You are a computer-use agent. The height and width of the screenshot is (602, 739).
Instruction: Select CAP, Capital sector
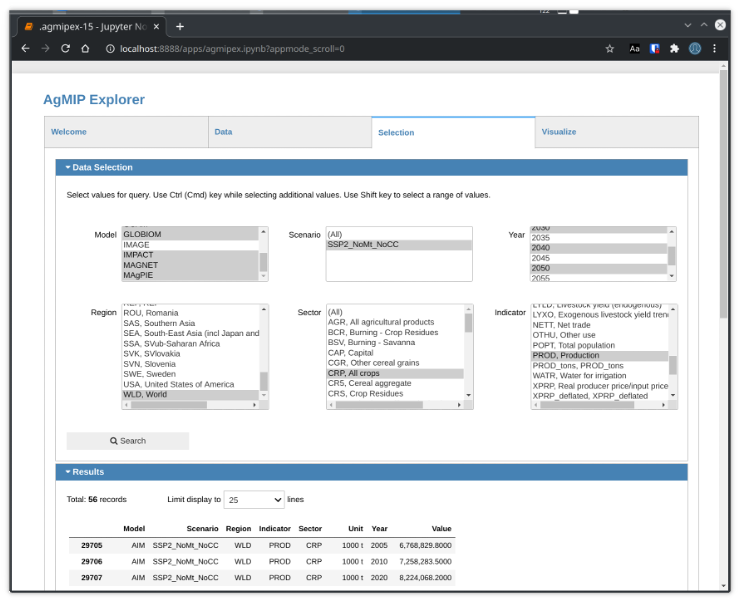(395, 353)
